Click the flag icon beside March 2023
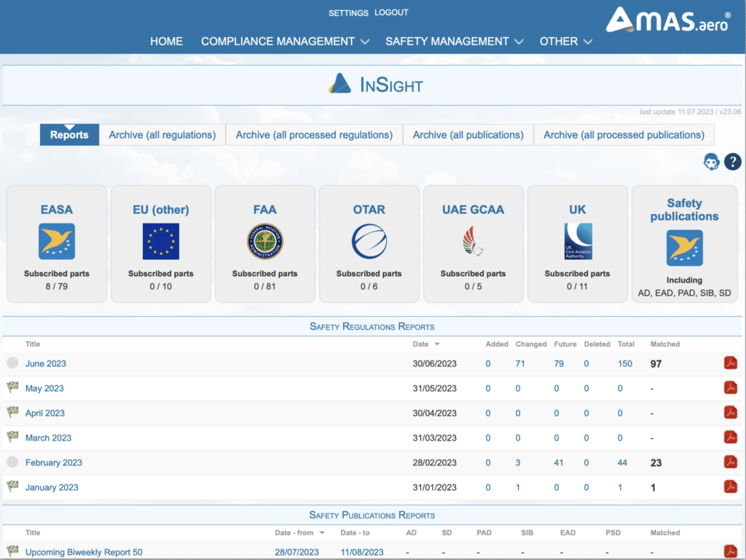 pyautogui.click(x=13, y=436)
